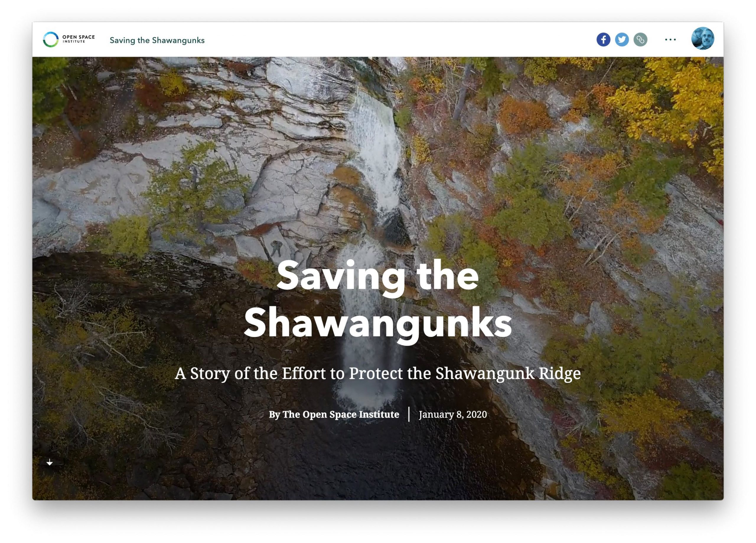Click the Open Space Institute circular emblem

51,39
